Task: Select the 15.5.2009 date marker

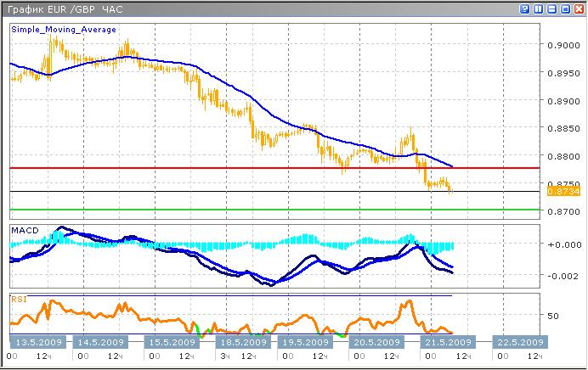Action: point(168,342)
